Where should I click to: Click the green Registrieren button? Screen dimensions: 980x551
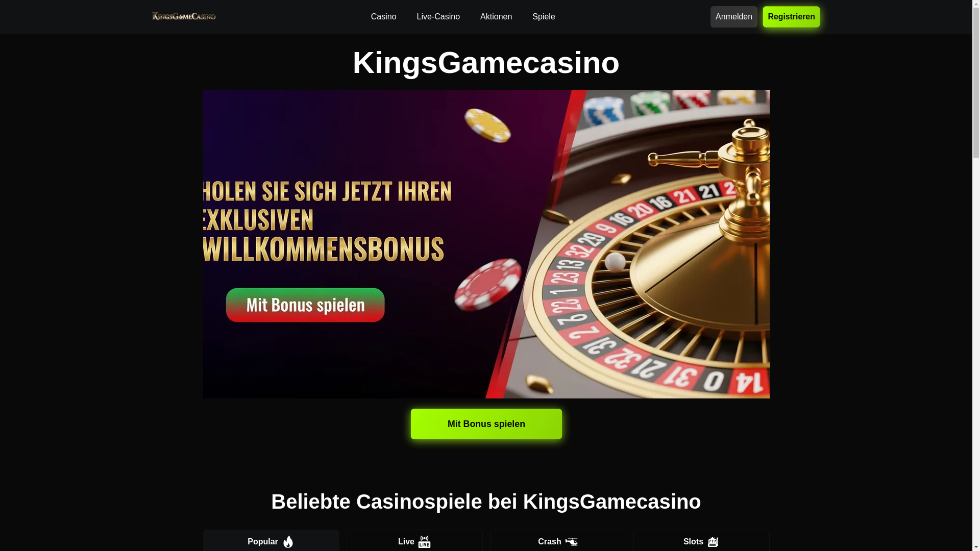(791, 17)
